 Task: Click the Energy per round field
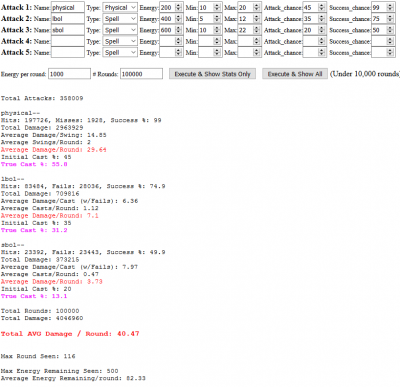[x=69, y=74]
